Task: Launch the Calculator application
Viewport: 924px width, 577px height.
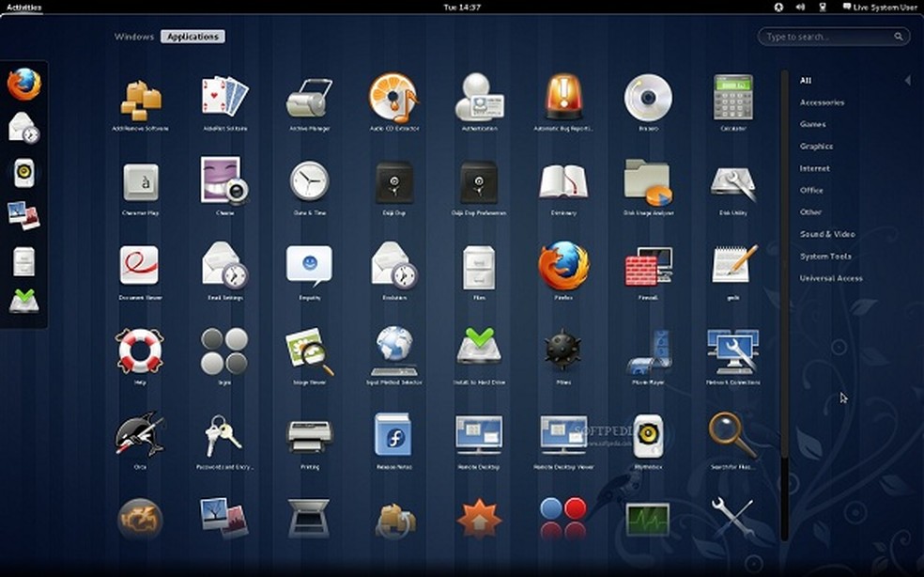Action: 732,98
